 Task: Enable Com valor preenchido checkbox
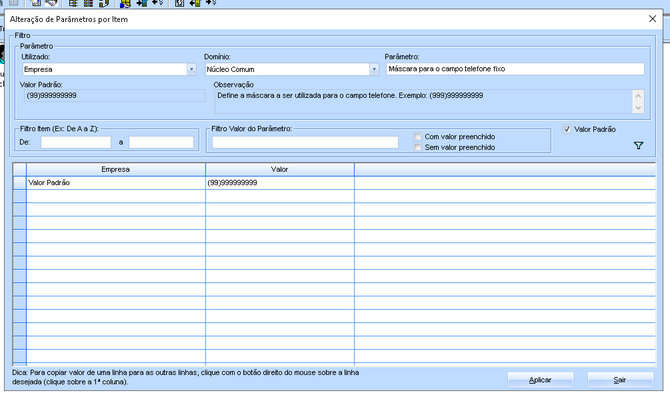point(417,136)
